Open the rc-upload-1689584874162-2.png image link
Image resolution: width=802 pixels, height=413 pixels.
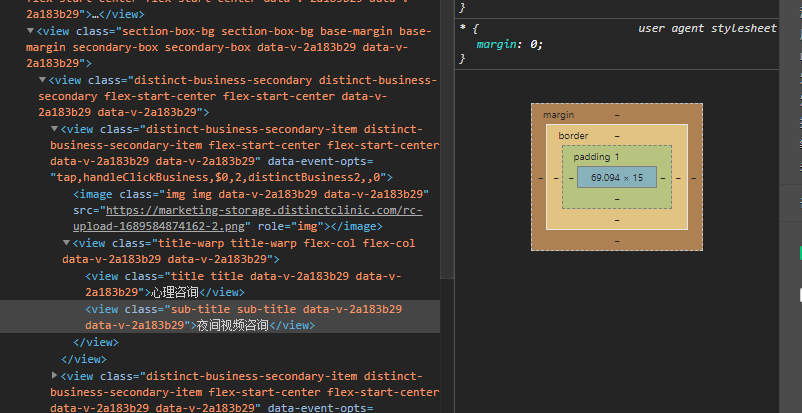click(248, 218)
